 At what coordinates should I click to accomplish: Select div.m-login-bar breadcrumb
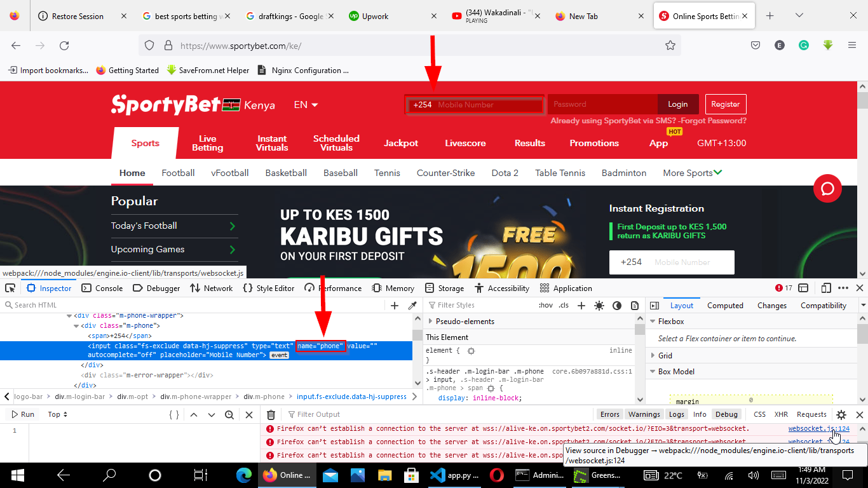coord(79,396)
